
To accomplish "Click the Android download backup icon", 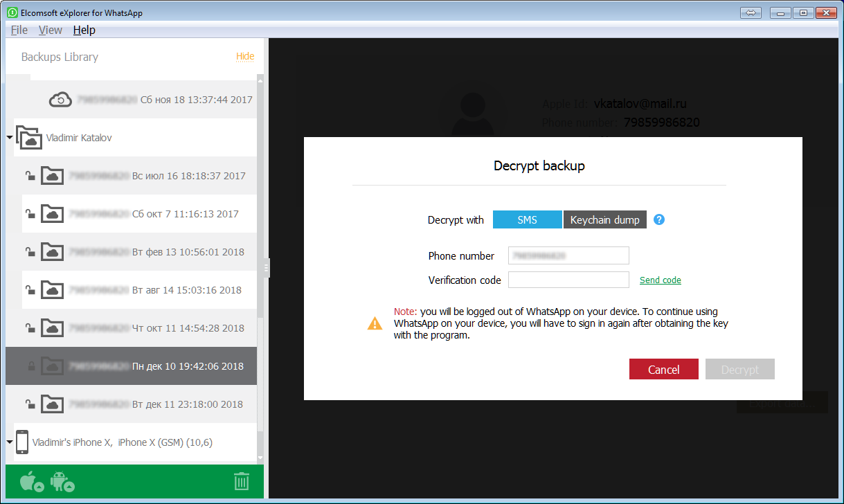I will coord(62,481).
